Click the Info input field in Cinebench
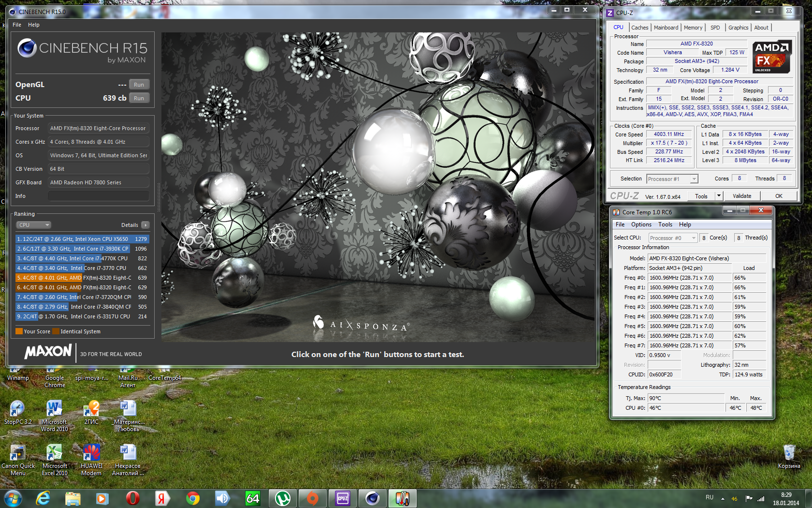 99,196
